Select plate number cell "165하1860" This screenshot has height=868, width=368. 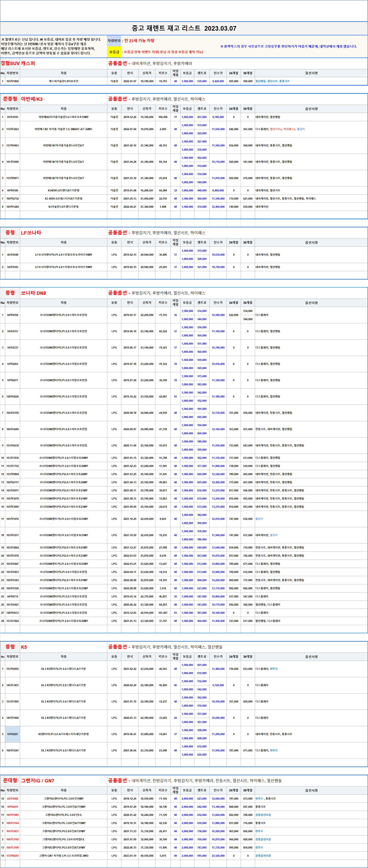(13, 81)
